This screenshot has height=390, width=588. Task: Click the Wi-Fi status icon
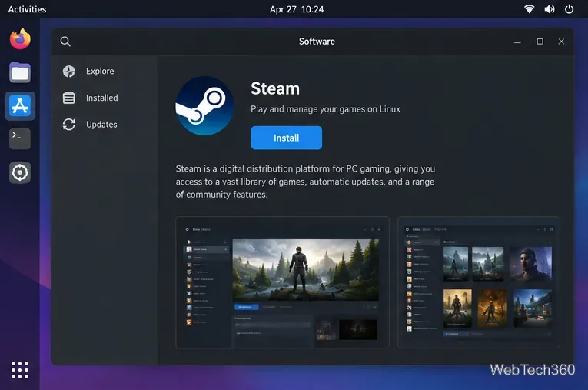tap(529, 9)
